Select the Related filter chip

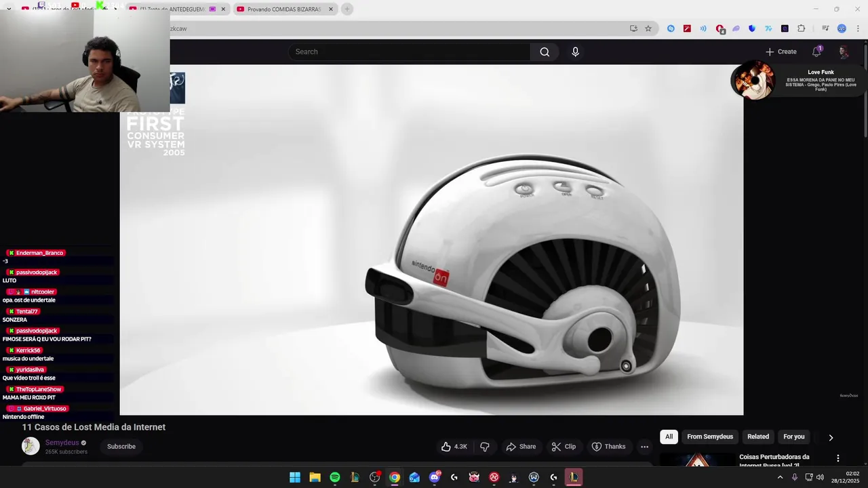tap(758, 437)
